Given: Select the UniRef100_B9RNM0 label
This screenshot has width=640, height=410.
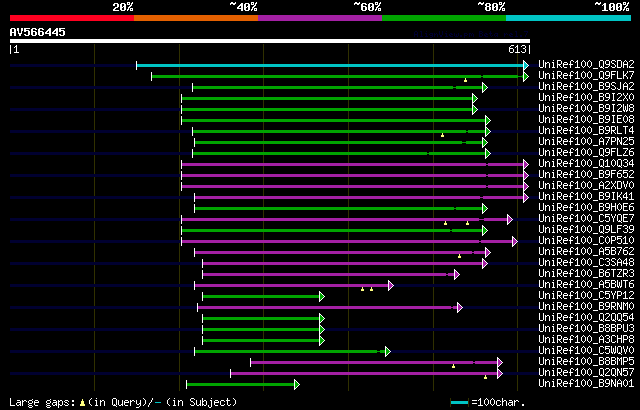Looking at the screenshot, I should click(587, 307).
